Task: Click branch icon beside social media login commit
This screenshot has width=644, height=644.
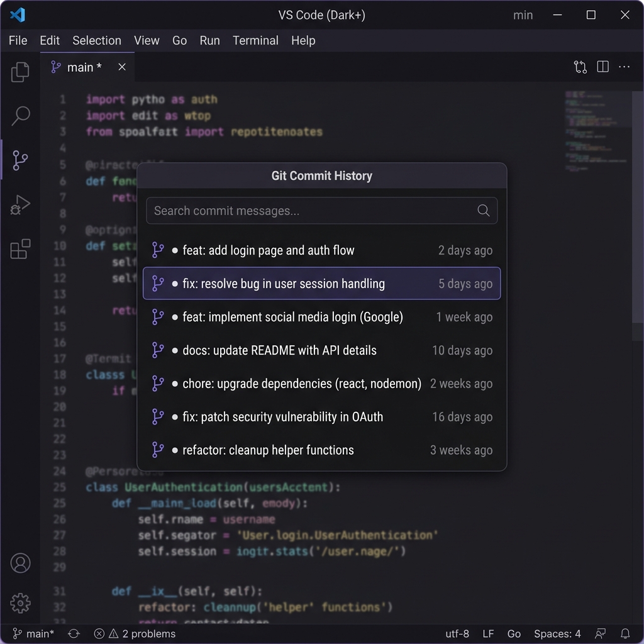Action: pos(158,317)
